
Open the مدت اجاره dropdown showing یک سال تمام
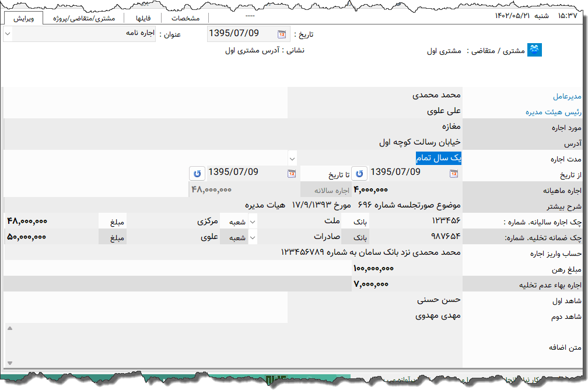click(x=293, y=158)
